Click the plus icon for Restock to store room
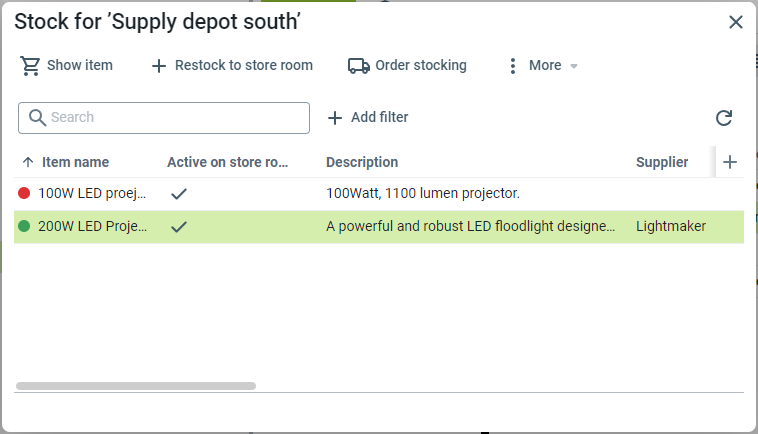Image resolution: width=758 pixels, height=434 pixels. 158,66
